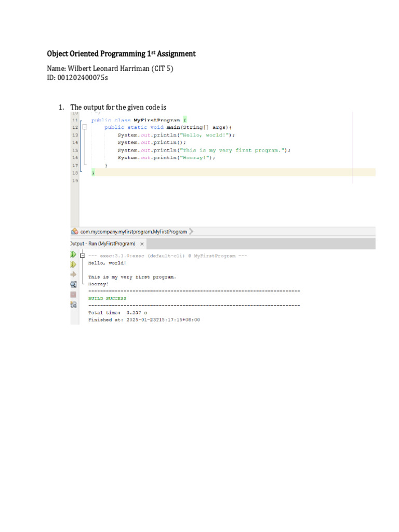The width and height of the screenshot is (399, 532).
Task: Click the "This is my very first program." code line
Action: (204, 150)
